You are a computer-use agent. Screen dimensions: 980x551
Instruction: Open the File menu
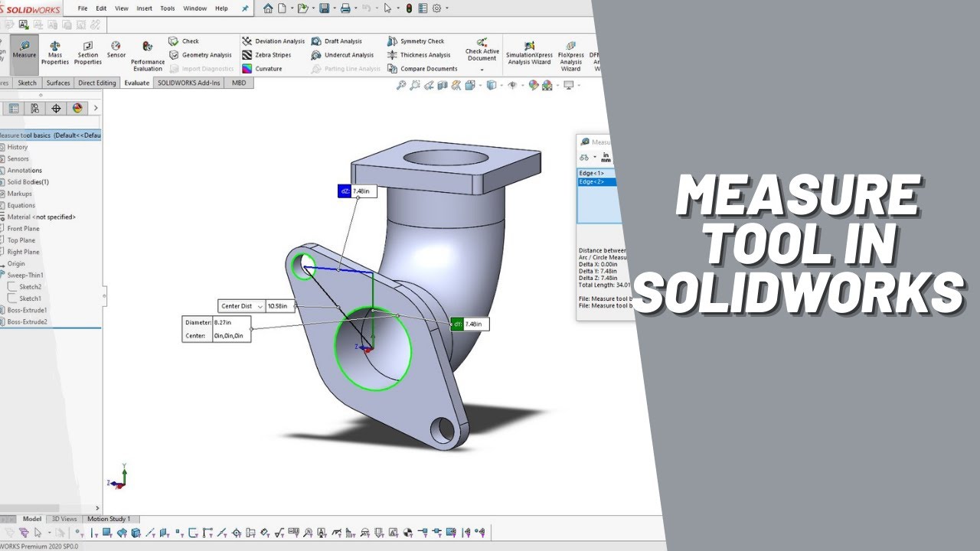tap(83, 8)
